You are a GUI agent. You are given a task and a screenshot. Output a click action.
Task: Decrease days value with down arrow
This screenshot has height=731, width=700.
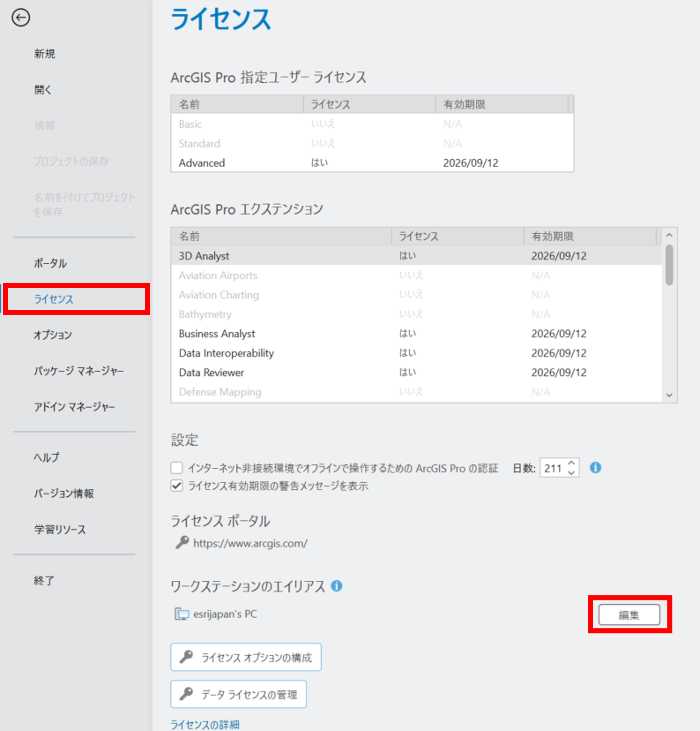pyautogui.click(x=571, y=473)
